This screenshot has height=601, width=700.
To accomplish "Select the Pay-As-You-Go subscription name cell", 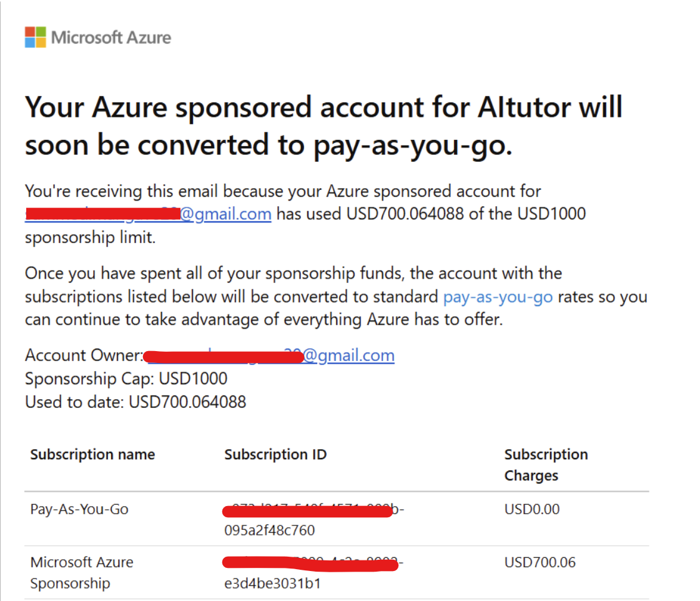I will pos(79,509).
